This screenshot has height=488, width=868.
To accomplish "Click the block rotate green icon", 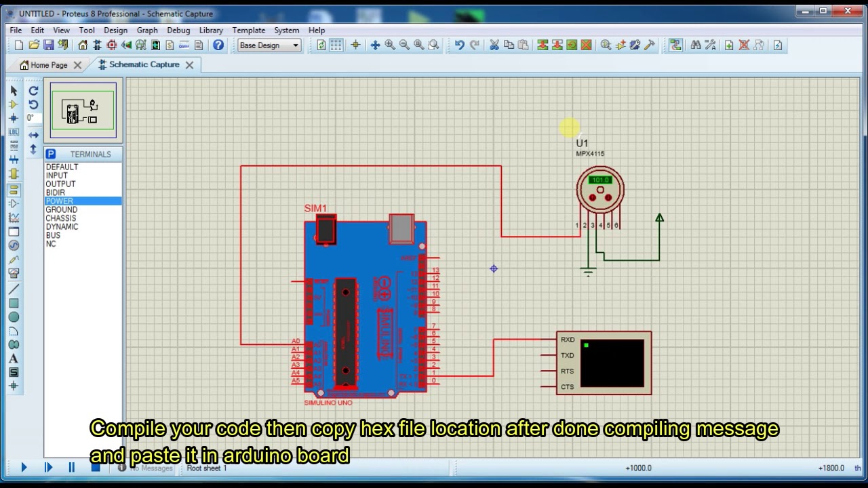I will 572,45.
